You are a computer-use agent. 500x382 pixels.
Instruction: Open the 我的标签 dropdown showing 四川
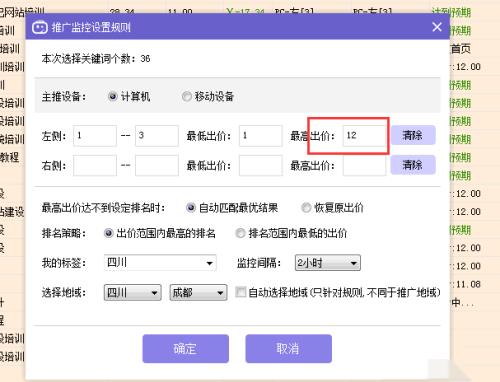coord(160,263)
